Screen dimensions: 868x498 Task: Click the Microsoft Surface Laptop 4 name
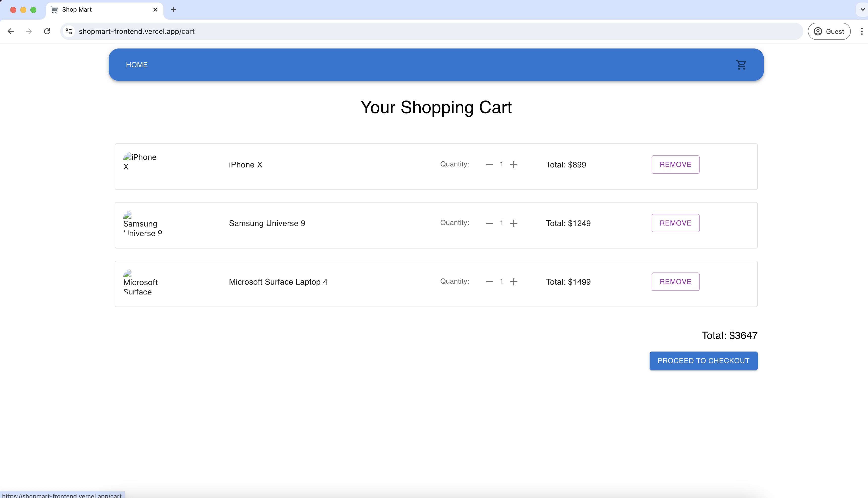278,282
